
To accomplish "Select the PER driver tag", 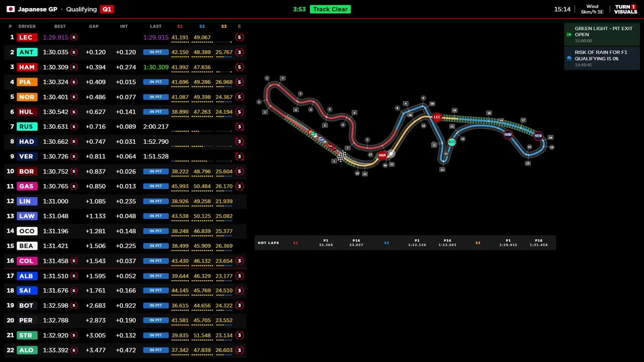I will [x=26, y=320].
